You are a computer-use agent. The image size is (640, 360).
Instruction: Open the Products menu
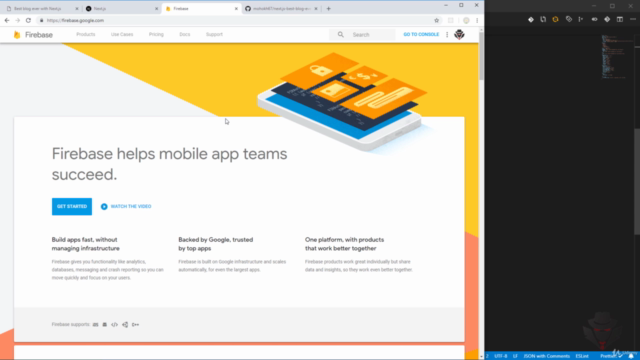pos(86,35)
